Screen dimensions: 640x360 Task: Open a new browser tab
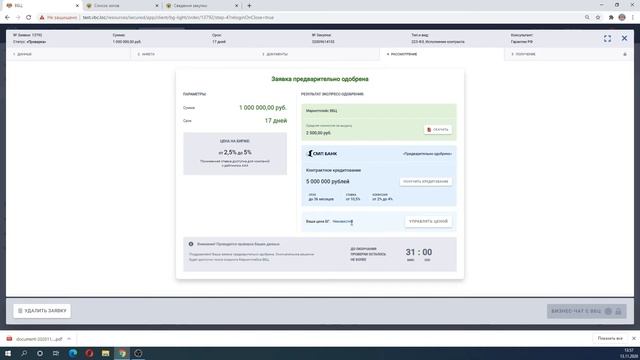(x=249, y=6)
